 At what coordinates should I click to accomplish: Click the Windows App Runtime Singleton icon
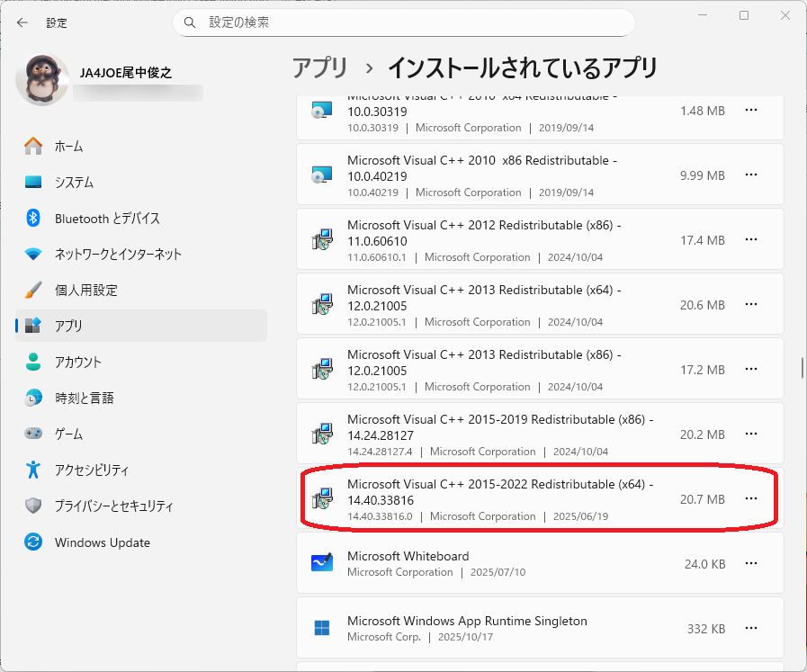[x=322, y=628]
